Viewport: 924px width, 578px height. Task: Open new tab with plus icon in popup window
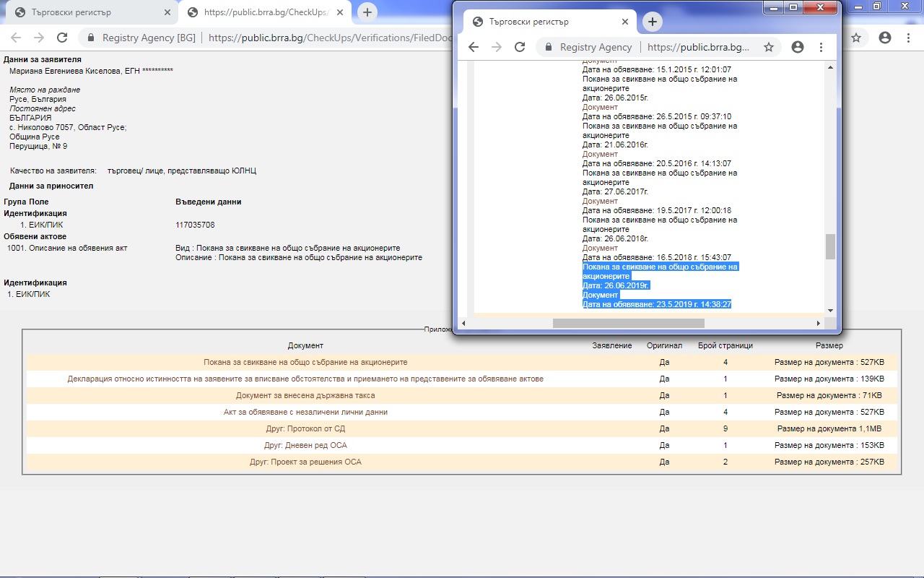coord(653,22)
